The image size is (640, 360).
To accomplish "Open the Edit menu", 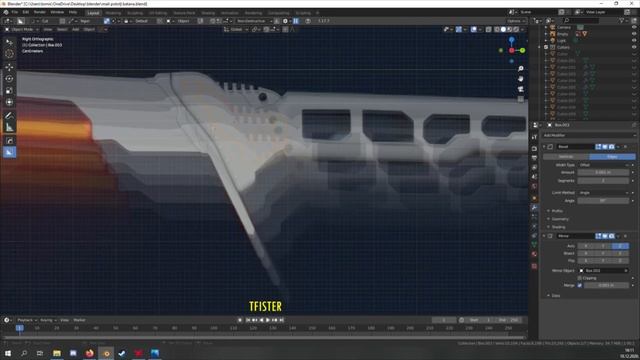I will [x=26, y=12].
